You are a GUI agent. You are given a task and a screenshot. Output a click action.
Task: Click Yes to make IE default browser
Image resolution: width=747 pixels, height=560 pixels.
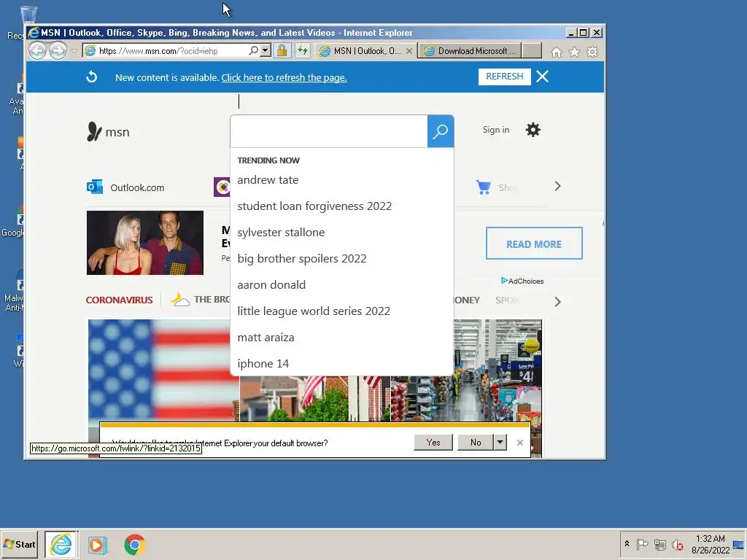point(433,443)
